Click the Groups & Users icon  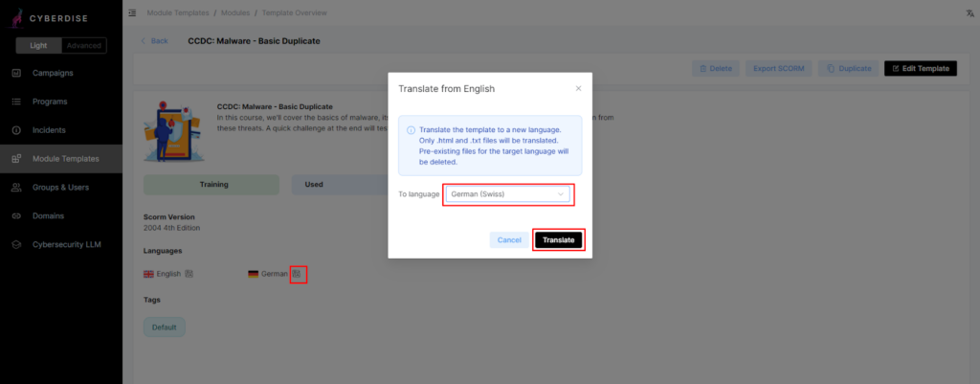click(16, 188)
